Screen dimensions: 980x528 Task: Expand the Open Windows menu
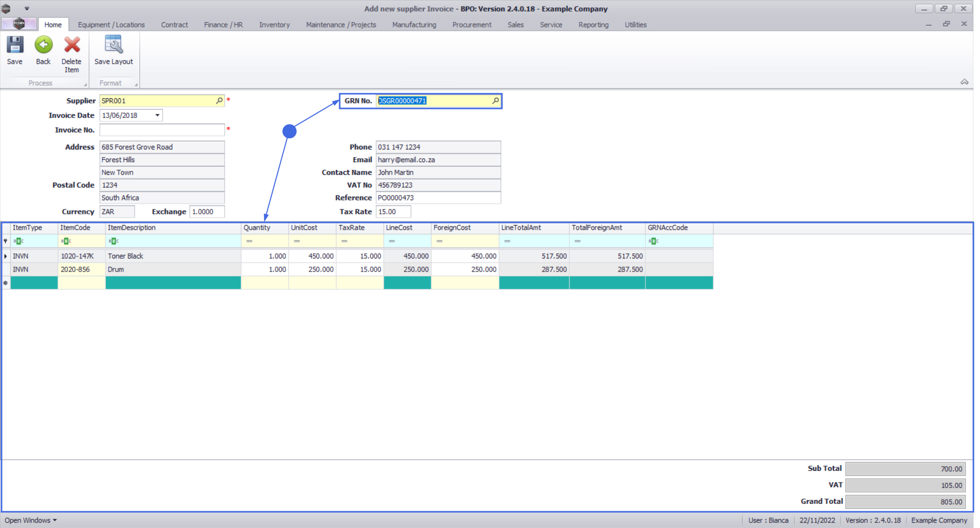tap(30, 520)
